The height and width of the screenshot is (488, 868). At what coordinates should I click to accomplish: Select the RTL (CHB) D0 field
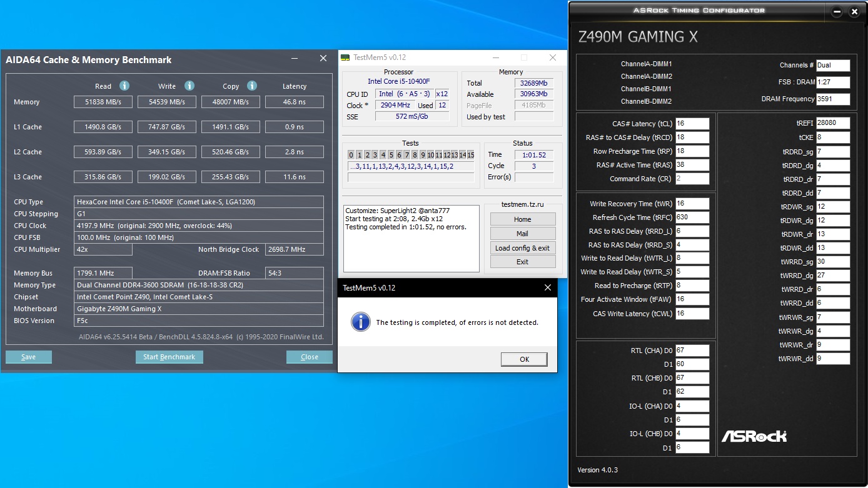click(x=692, y=378)
